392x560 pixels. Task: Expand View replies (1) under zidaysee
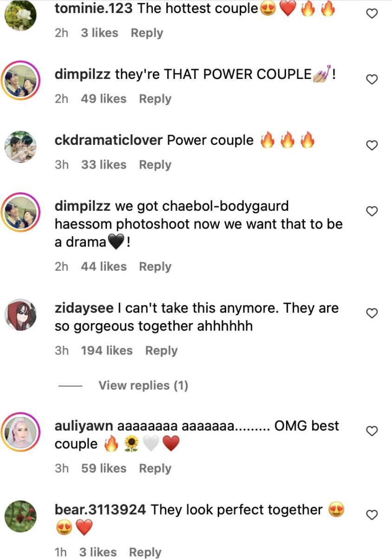point(143,385)
